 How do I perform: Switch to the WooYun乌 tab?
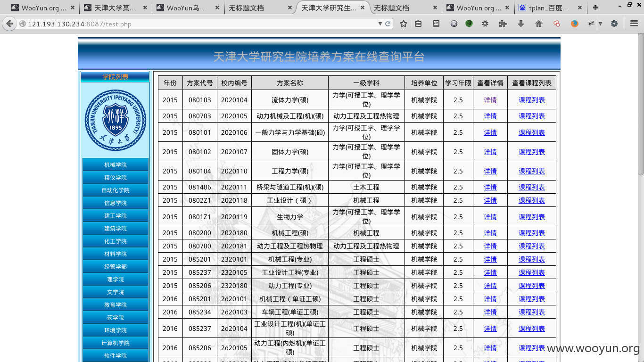[x=188, y=8]
